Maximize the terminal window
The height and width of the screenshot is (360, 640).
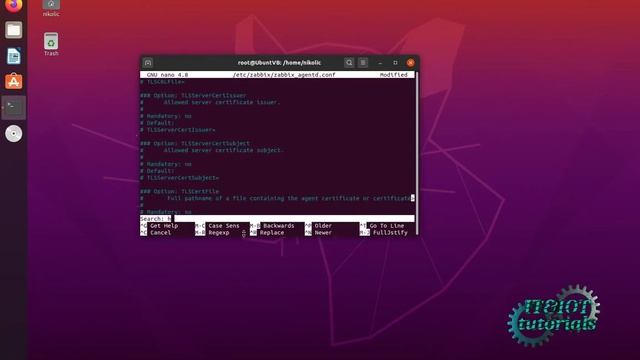pos(395,63)
